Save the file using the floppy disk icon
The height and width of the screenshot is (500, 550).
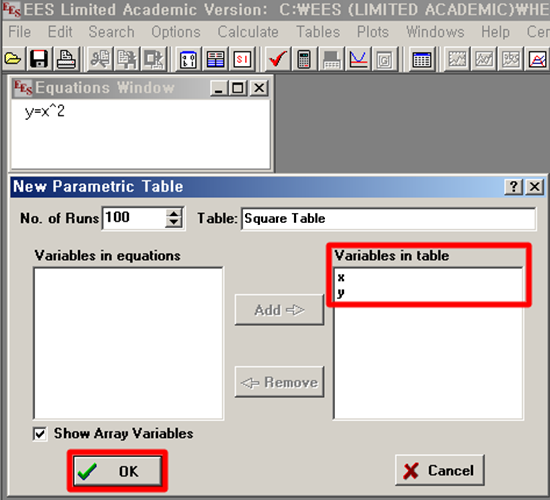click(39, 59)
